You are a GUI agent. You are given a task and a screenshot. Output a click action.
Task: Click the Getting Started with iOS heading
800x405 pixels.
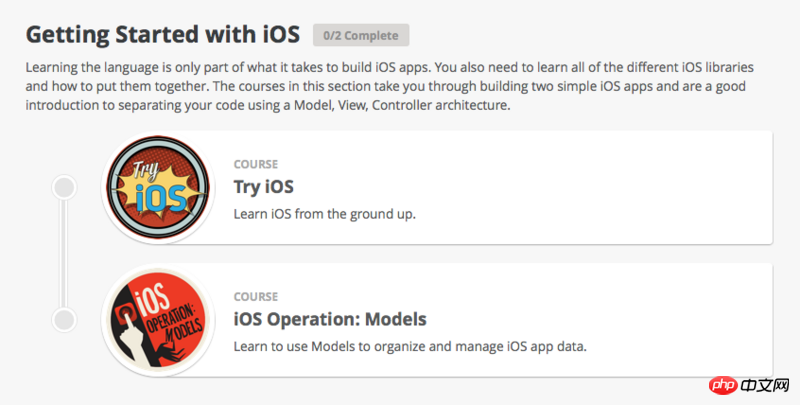coord(163,34)
